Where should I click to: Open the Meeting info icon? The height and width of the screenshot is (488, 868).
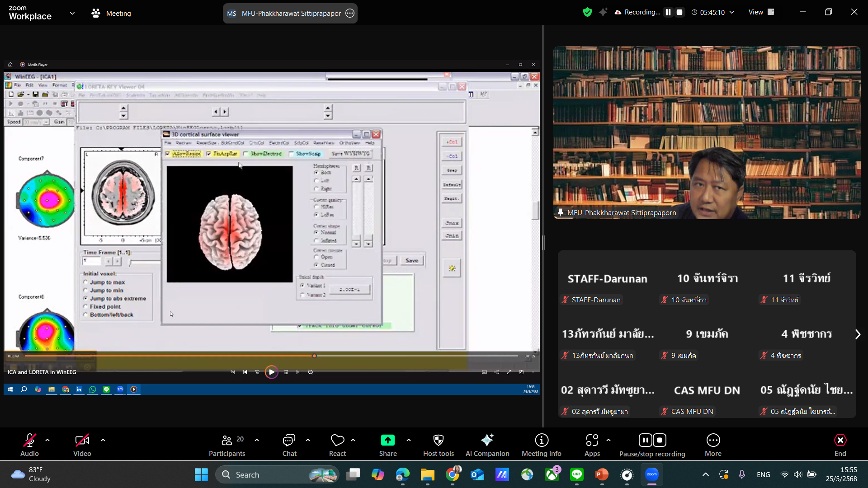541,440
